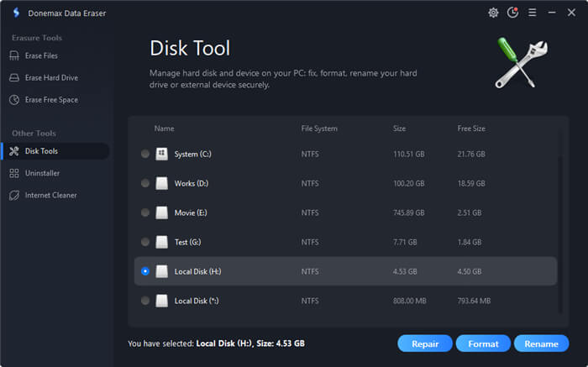Viewport: 588px width, 367px height.
Task: Select the Movie (E:) radio button
Action: click(145, 212)
